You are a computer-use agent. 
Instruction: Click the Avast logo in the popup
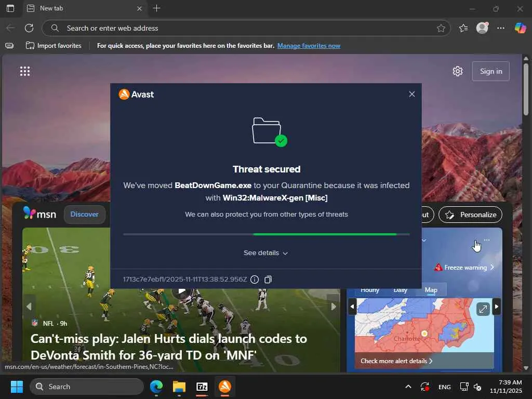tap(136, 95)
